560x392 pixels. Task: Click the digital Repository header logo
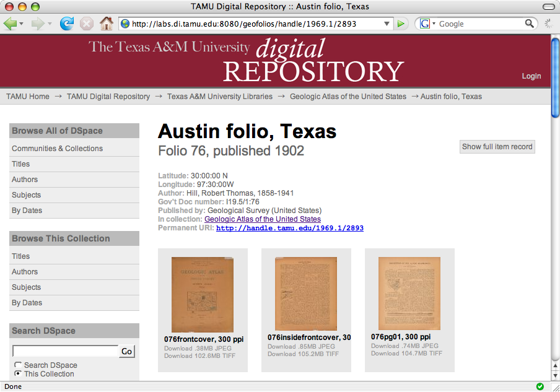(x=247, y=61)
